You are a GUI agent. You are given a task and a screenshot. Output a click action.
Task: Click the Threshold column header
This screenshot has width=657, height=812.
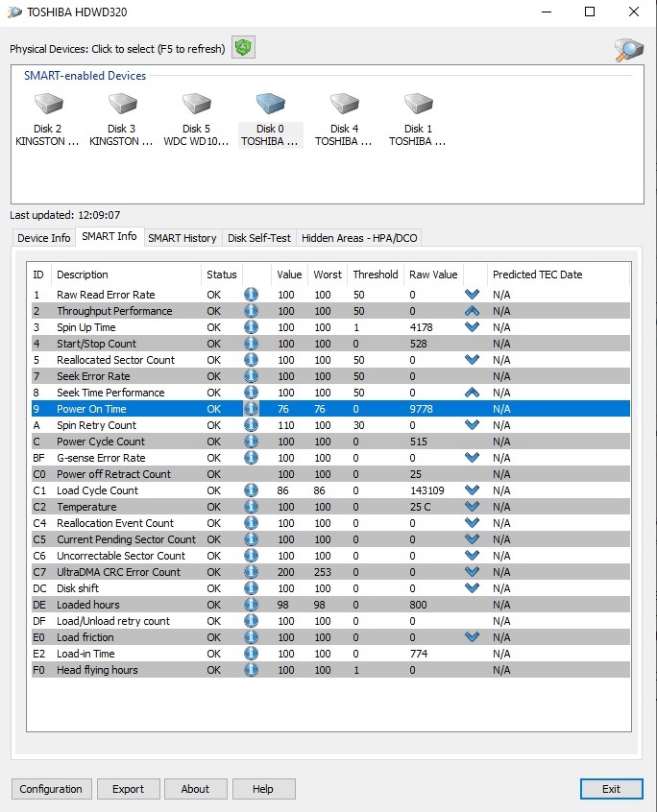[x=376, y=275]
